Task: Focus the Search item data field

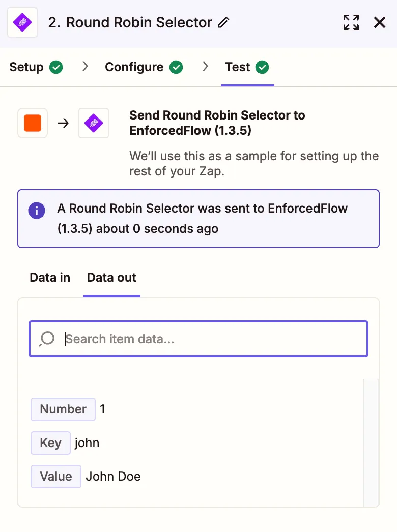Action: 214,339
